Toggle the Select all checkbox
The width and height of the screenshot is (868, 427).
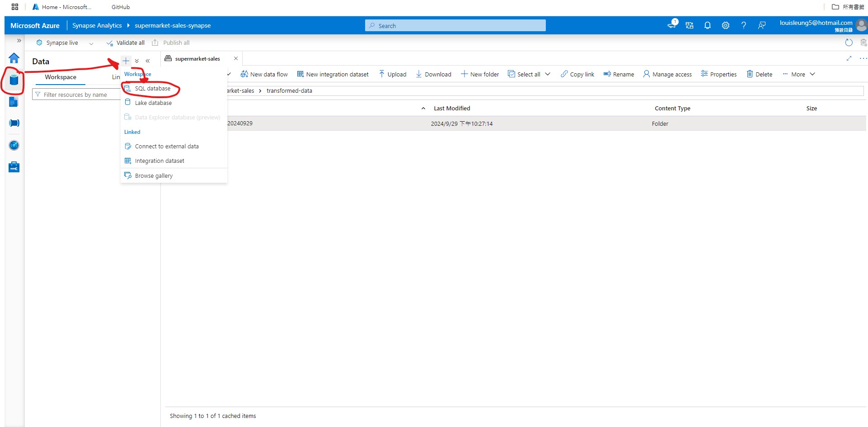(x=511, y=74)
